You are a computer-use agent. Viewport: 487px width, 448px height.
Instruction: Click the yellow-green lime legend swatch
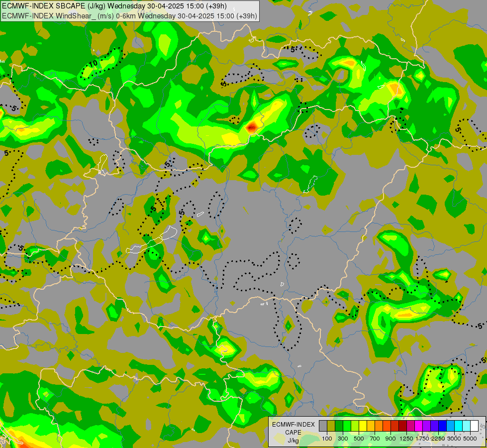(355, 426)
